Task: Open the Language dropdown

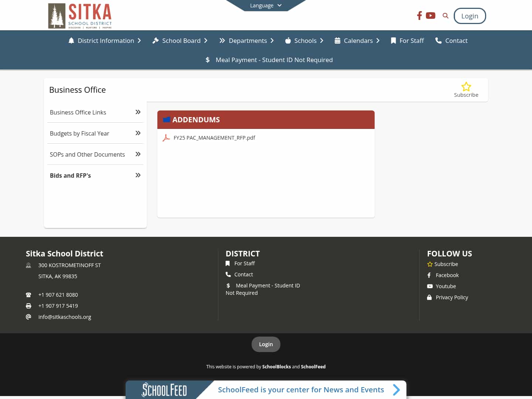Action: click(266, 5)
